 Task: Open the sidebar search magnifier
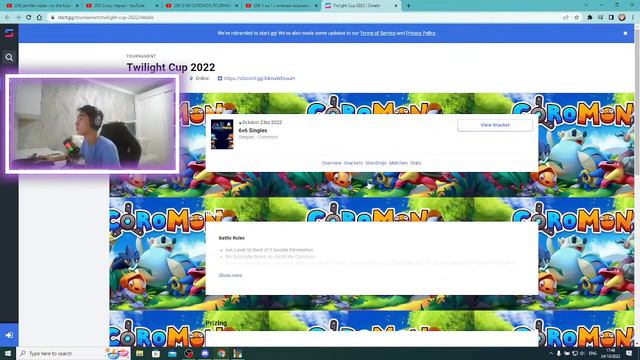[9, 58]
